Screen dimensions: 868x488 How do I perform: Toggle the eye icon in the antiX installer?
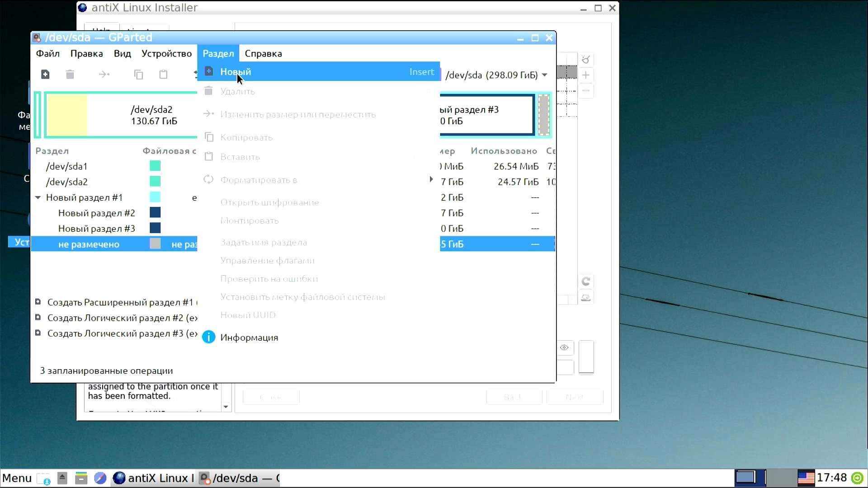(x=564, y=347)
